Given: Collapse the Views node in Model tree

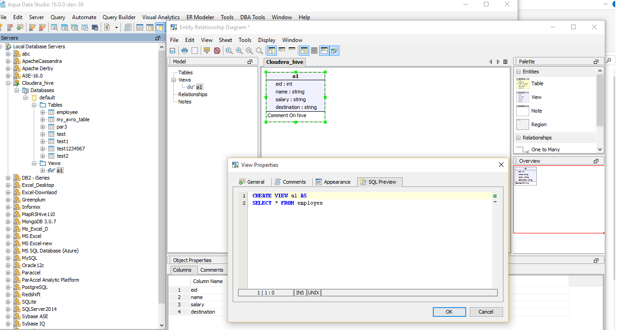Looking at the screenshot, I should point(174,80).
